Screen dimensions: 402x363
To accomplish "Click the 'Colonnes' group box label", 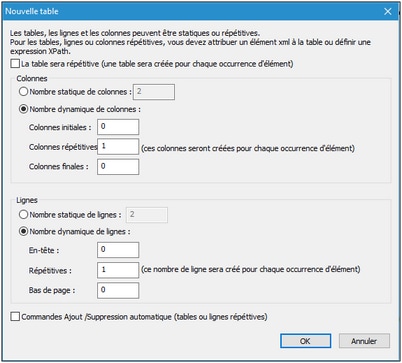I will click(32, 79).
